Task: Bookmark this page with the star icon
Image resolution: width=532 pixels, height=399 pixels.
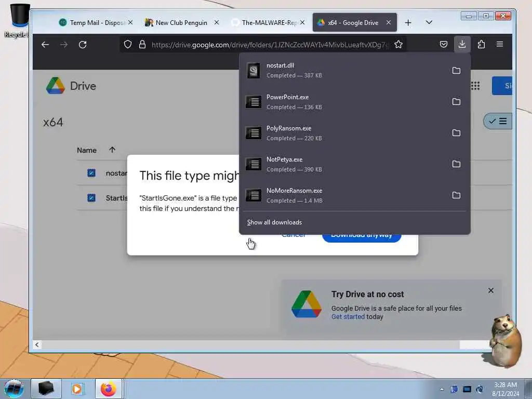Action: coord(398,45)
